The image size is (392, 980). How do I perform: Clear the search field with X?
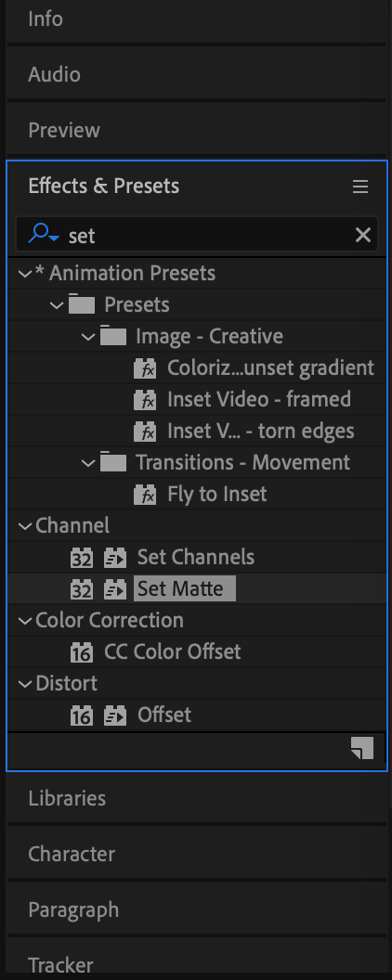(362, 235)
